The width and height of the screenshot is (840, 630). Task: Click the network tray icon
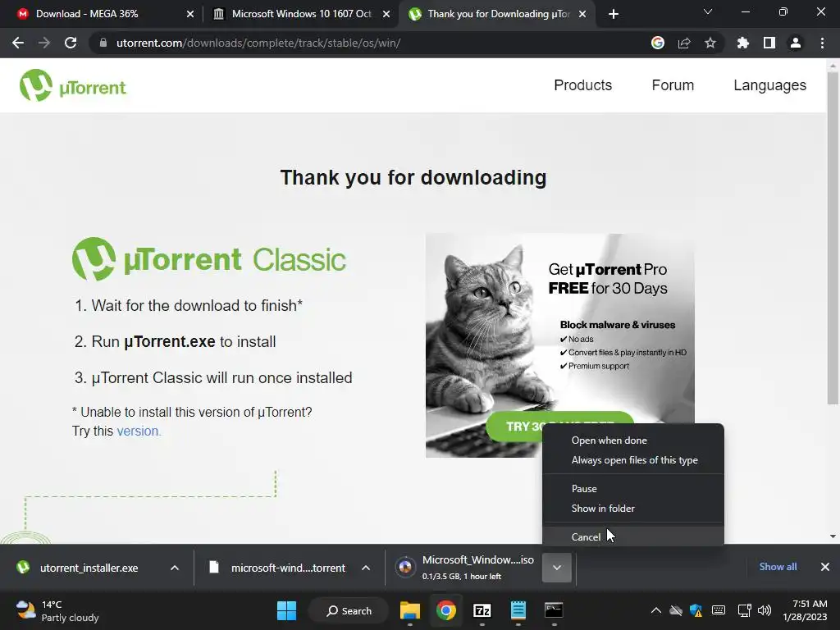pyautogui.click(x=744, y=610)
